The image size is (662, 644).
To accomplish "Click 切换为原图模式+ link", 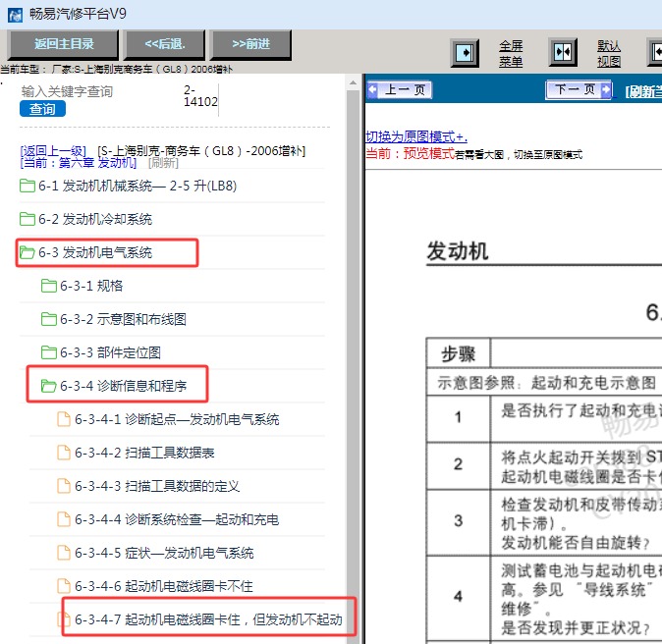I will (x=415, y=136).
